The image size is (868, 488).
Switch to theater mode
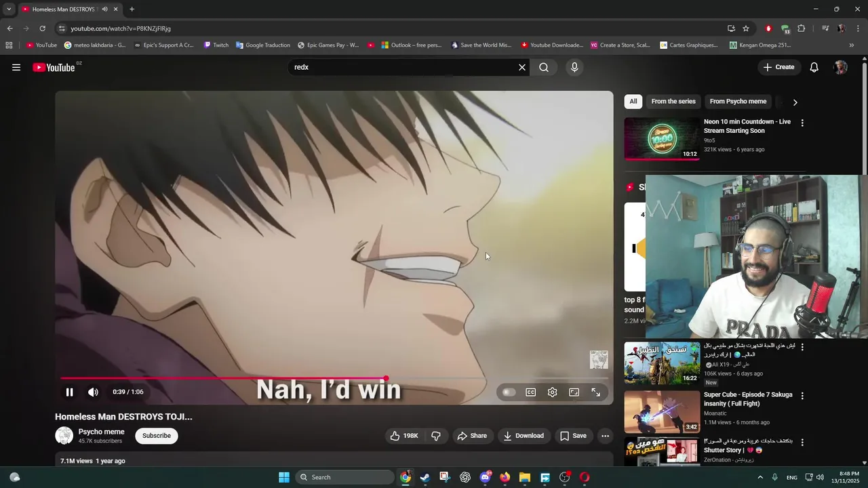574,392
